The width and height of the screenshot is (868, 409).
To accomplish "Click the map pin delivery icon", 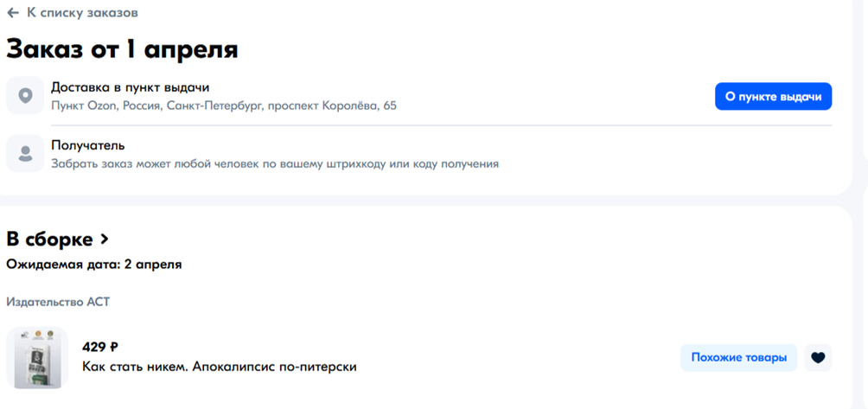I will click(25, 96).
